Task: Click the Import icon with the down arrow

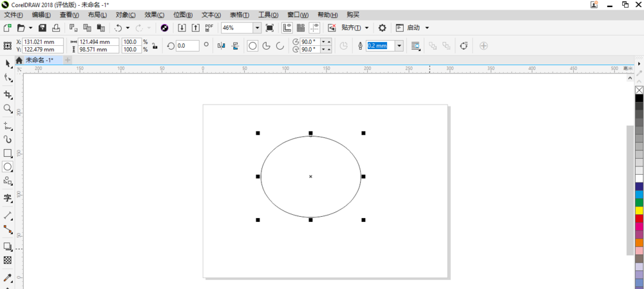Action: click(x=182, y=28)
